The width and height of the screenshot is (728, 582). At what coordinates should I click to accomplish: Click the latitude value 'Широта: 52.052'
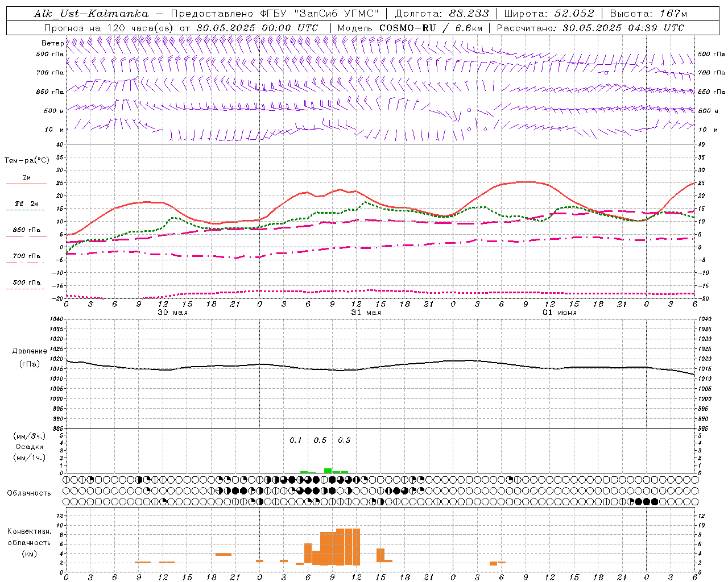(549, 14)
